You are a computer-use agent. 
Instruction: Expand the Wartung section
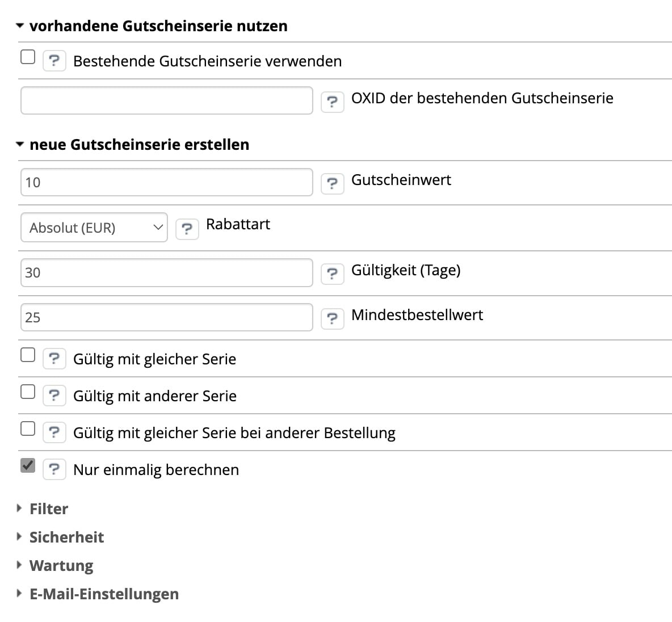[61, 565]
